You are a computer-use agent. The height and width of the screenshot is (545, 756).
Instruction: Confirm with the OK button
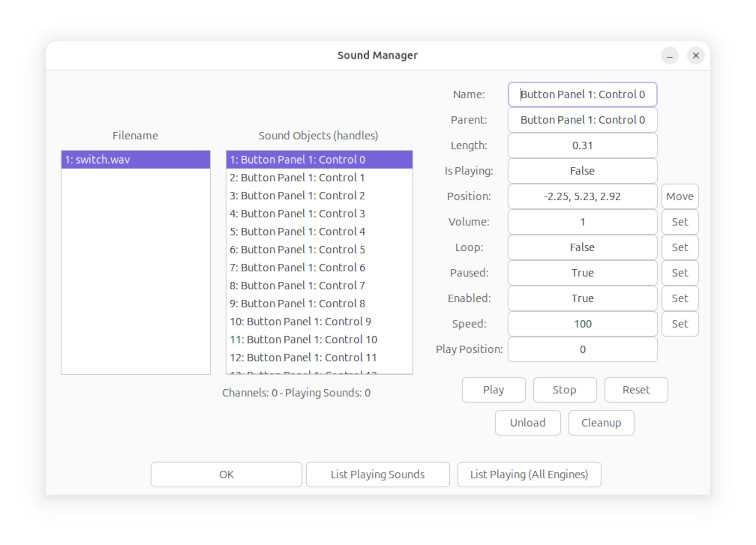226,475
